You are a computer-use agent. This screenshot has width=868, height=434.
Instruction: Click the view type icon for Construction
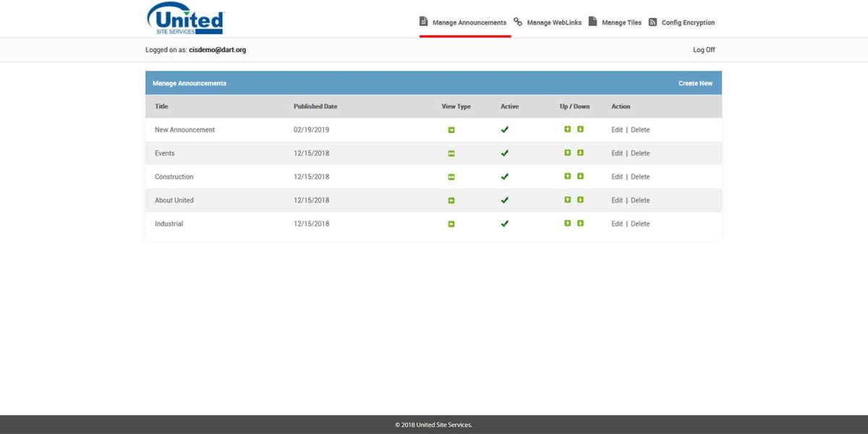coord(451,176)
